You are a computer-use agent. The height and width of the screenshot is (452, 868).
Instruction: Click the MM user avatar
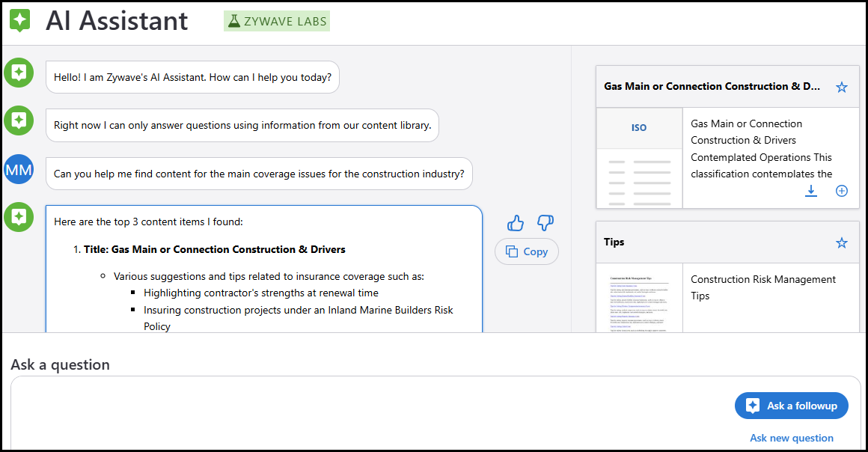[x=19, y=169]
